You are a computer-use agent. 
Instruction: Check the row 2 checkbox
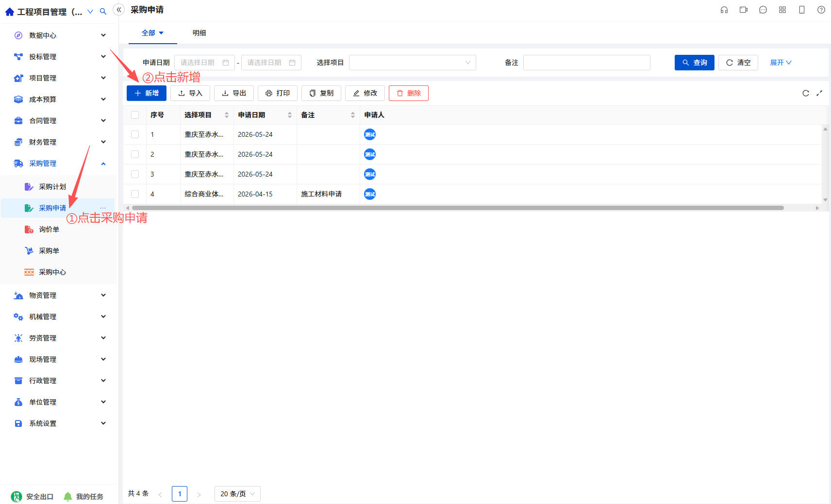tap(135, 154)
